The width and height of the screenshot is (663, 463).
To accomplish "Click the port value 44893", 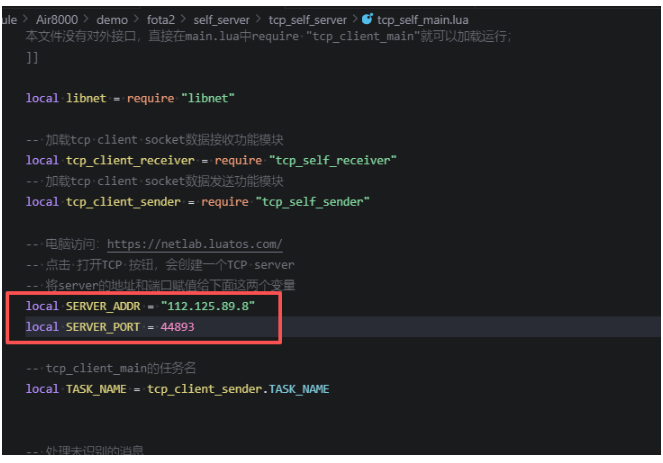I will click(x=177, y=327).
